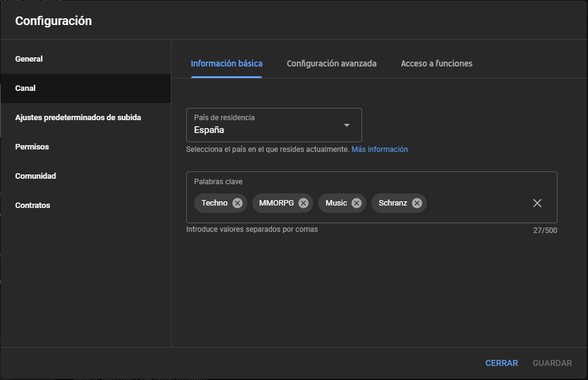
Task: Switch to the Información básica tab
Action: (227, 63)
